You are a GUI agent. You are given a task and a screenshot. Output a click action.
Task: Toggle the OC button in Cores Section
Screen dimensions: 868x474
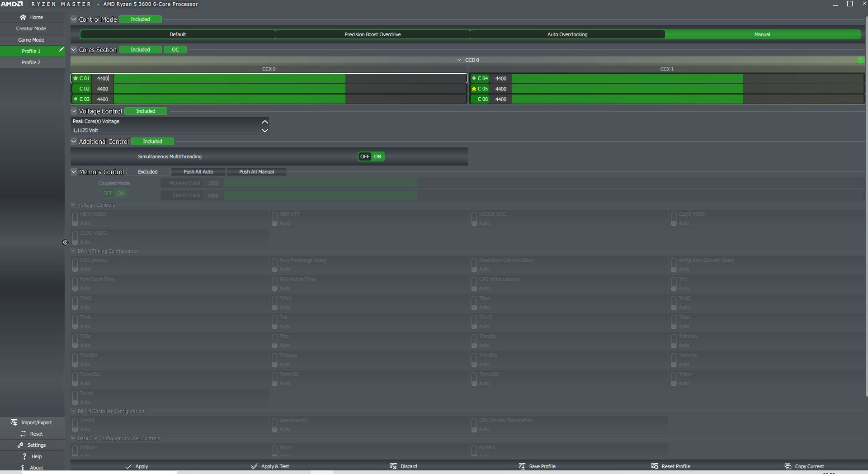175,50
